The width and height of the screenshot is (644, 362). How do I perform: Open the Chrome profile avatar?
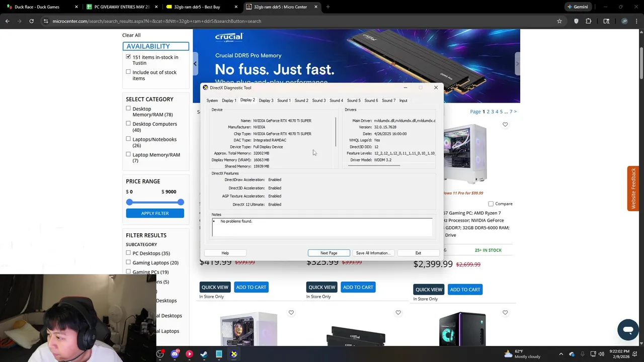click(x=624, y=21)
